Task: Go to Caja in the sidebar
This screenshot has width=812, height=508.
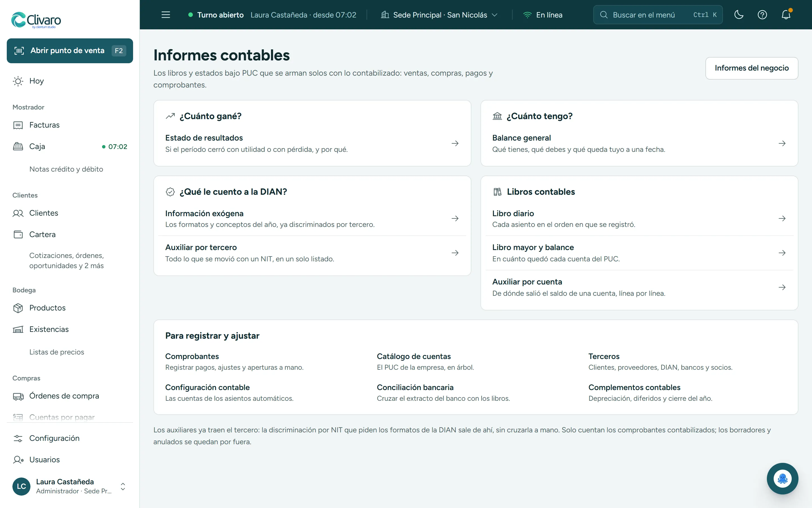Action: [70, 146]
